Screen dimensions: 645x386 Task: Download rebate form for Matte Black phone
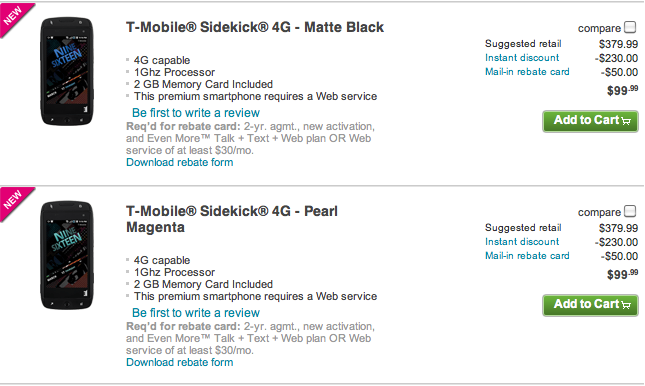click(x=179, y=162)
